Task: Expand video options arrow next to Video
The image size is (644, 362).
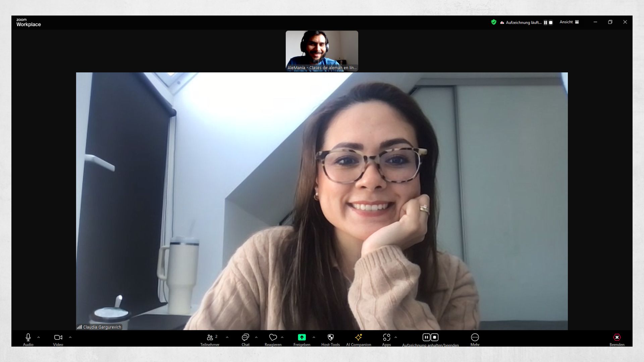Action: [x=70, y=337]
